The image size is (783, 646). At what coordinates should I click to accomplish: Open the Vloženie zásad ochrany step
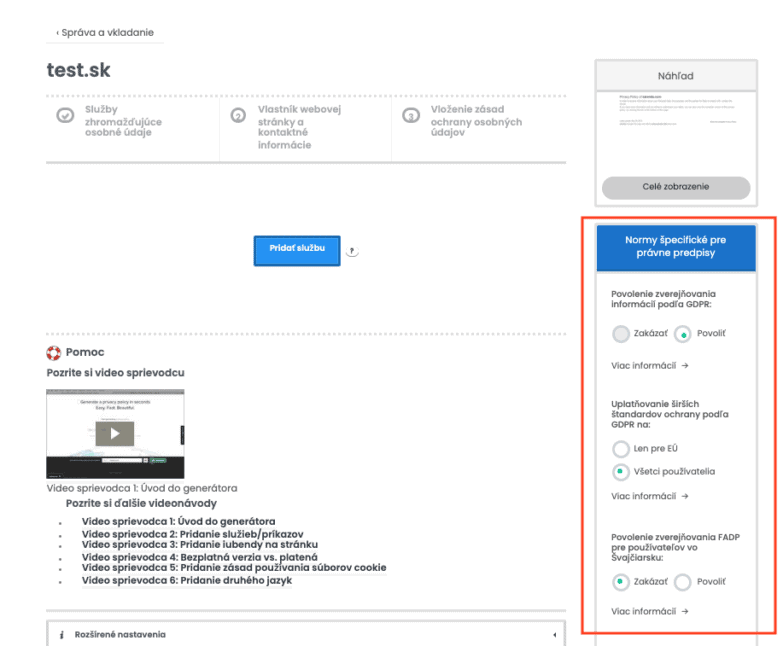point(476,121)
